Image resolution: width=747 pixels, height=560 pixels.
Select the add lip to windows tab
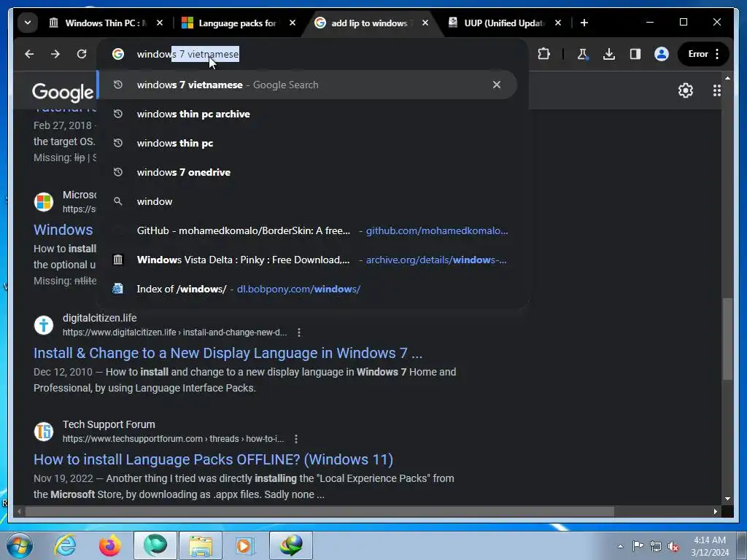coord(371,23)
